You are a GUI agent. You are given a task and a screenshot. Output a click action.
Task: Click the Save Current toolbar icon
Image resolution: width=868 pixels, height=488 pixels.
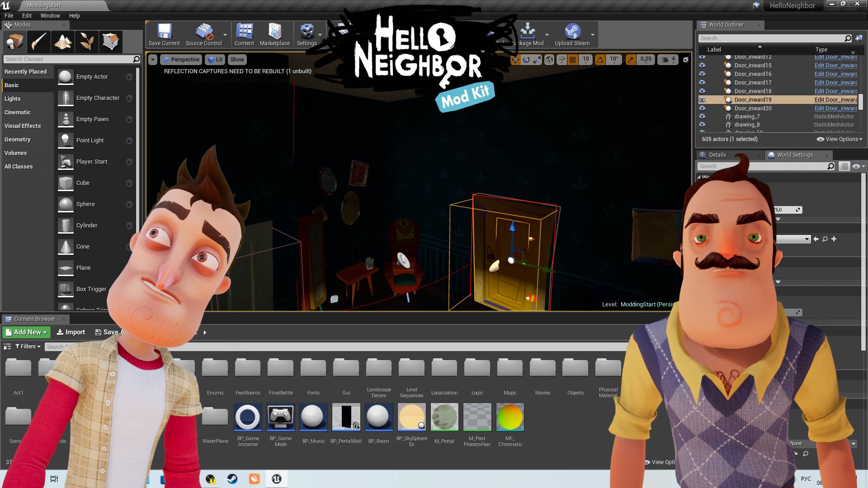(x=164, y=35)
